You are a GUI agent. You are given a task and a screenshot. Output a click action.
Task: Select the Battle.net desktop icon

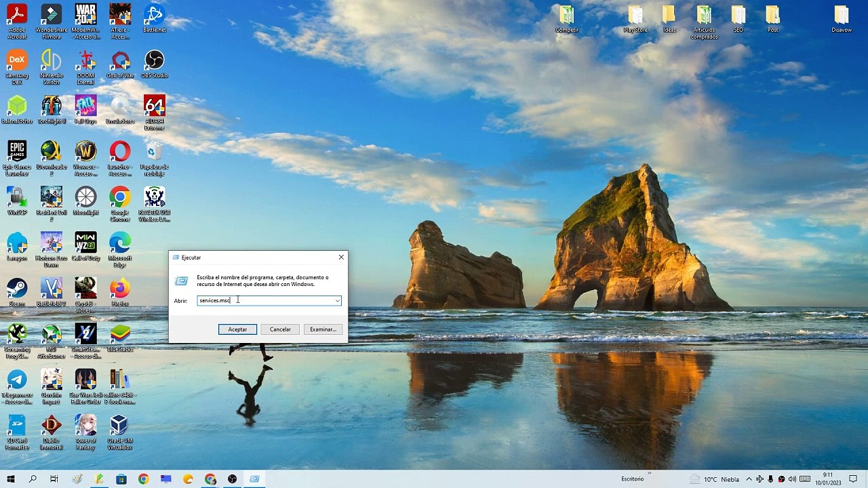[155, 18]
